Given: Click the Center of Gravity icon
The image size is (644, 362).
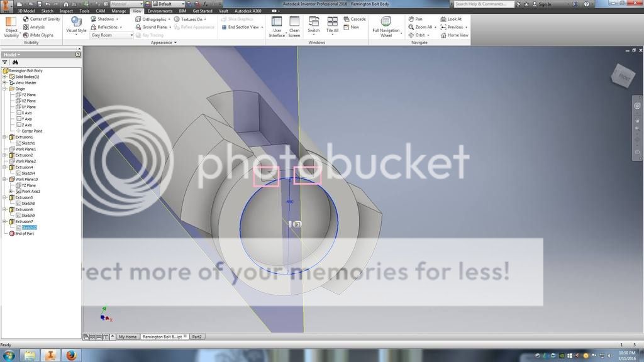Looking at the screenshot, I should [x=26, y=19].
